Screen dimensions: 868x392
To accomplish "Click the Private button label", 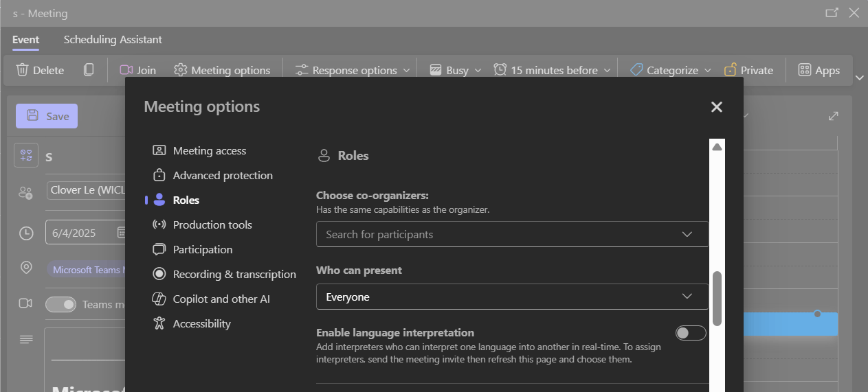I will point(757,70).
